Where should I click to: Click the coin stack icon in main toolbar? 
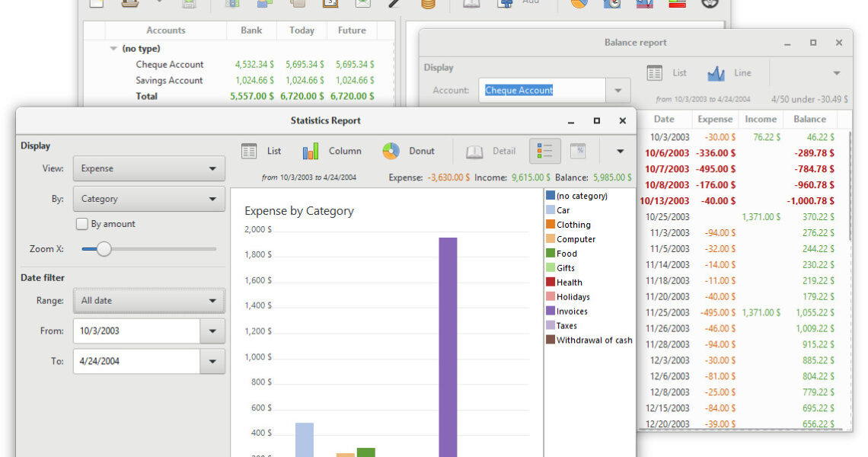point(429,3)
